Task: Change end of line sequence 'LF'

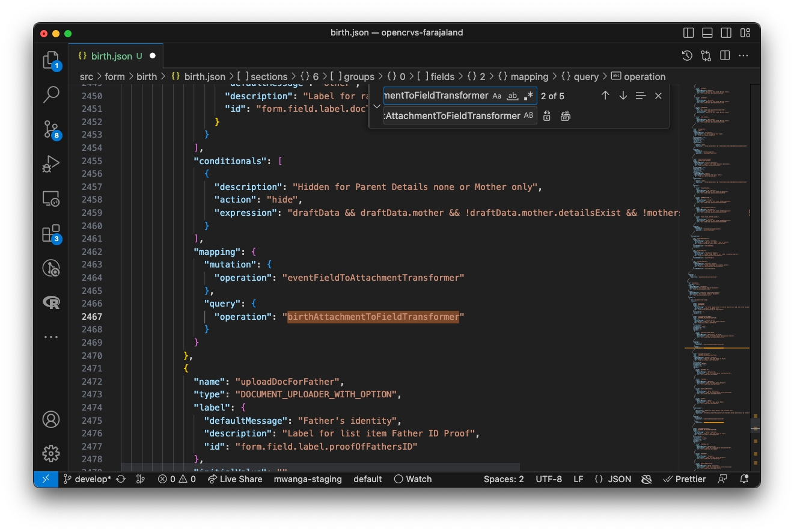Action: pos(578,479)
